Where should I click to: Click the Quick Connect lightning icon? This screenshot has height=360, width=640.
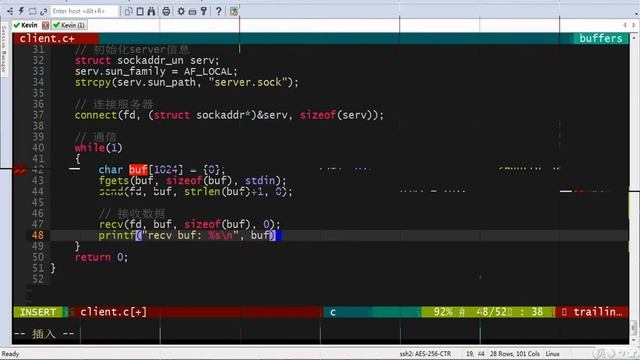[x=21, y=11]
